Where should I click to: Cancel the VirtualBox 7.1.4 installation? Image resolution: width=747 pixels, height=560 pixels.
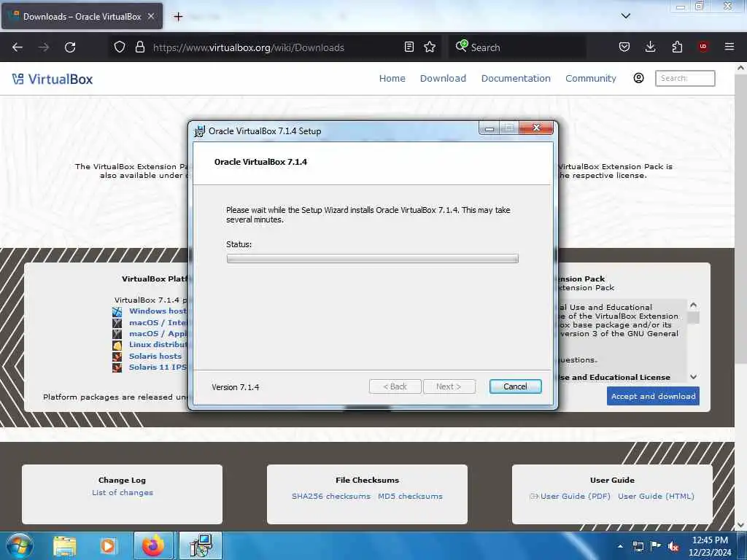(516, 386)
